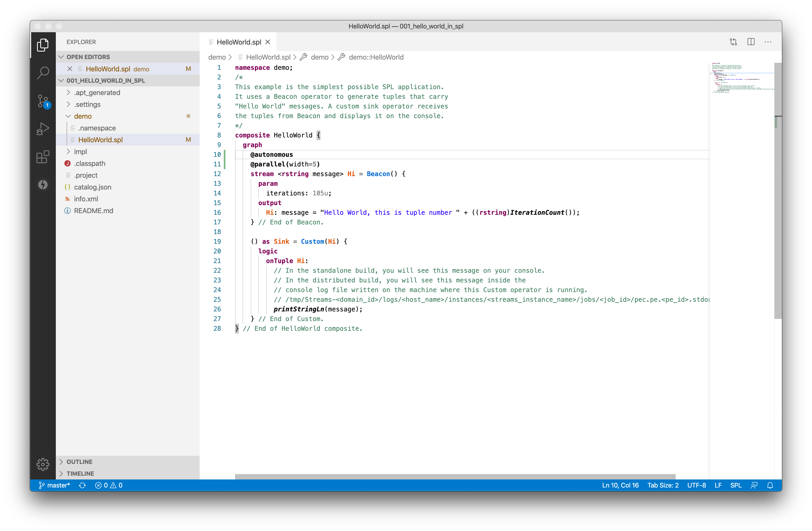Open the Search sidebar view
Screen dimensions: 812x531
(x=43, y=73)
